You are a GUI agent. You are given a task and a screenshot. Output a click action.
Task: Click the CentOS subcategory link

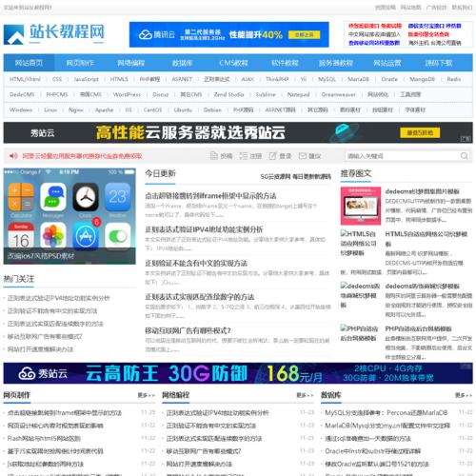[152, 109]
